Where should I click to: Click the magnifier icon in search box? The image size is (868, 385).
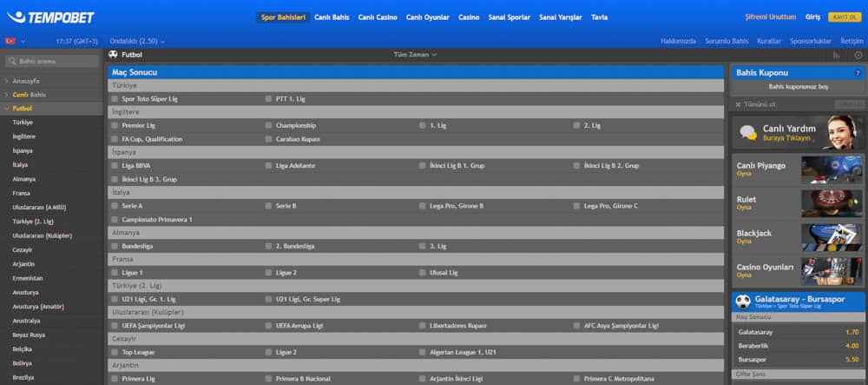click(12, 62)
